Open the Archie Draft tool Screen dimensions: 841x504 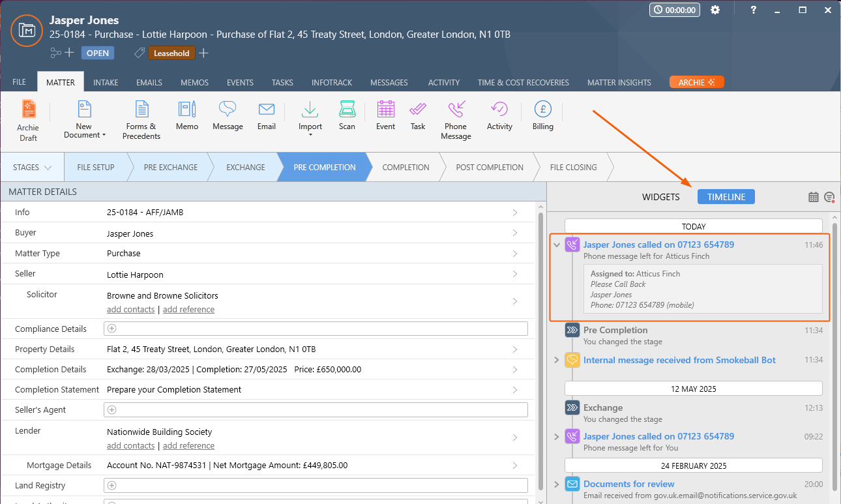click(28, 119)
